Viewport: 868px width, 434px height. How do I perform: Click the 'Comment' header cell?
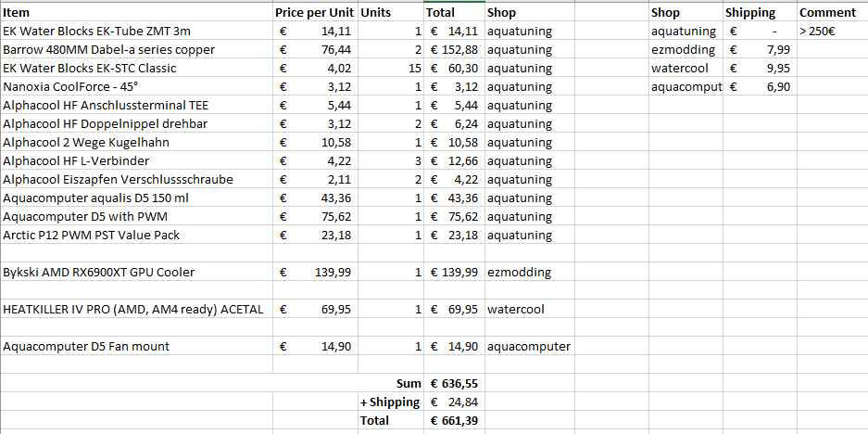click(x=831, y=13)
